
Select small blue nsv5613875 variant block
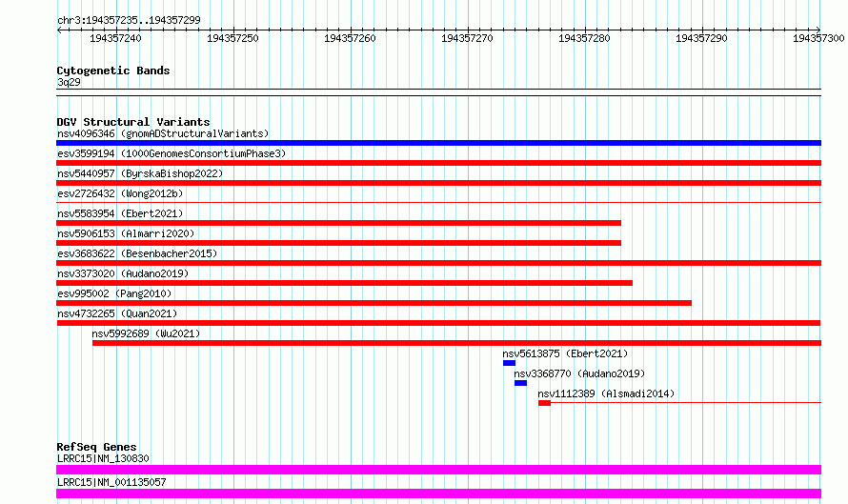coord(509,363)
